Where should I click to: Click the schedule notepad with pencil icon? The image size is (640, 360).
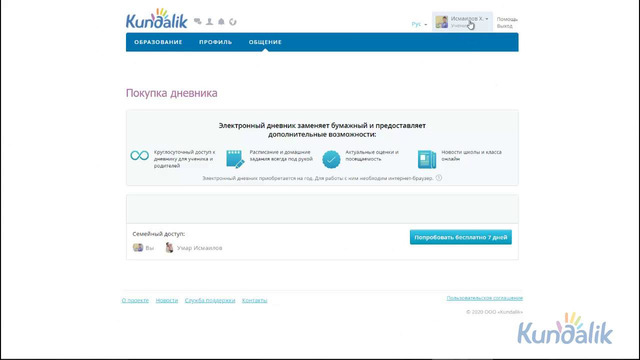235,159
